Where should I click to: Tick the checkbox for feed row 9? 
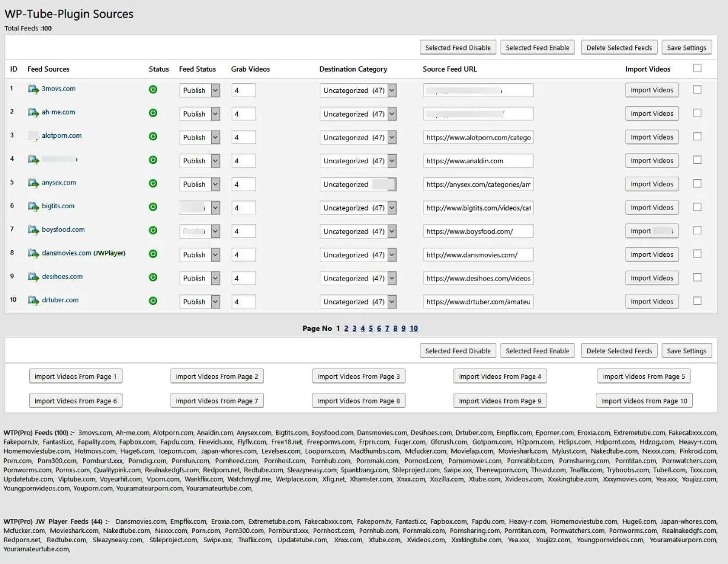pyautogui.click(x=697, y=277)
